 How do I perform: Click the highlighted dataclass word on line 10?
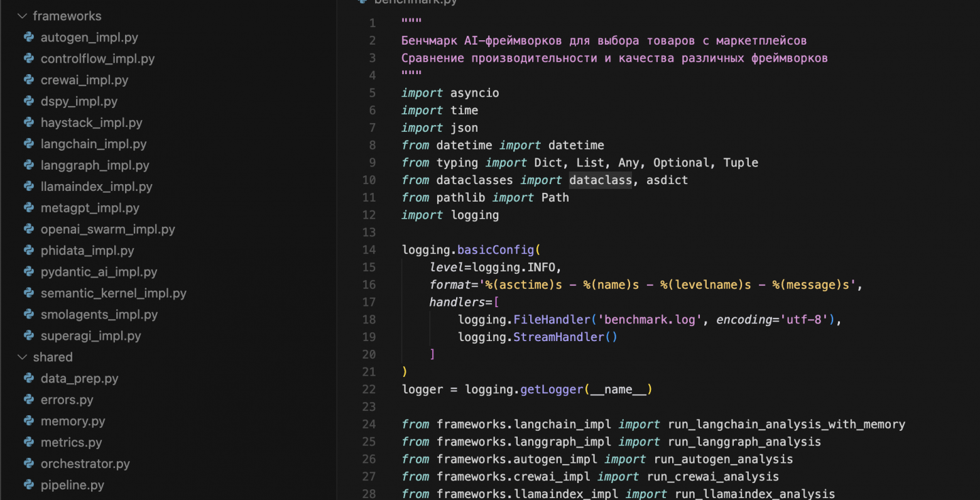(601, 180)
